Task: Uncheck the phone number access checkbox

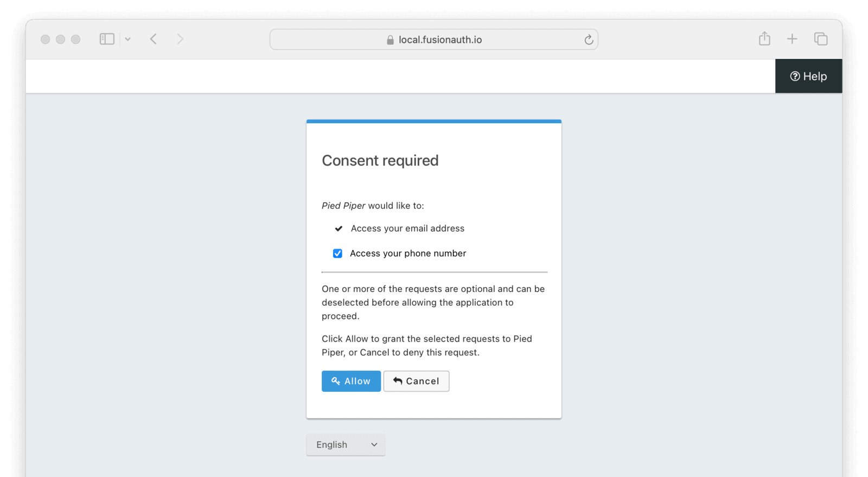Action: (337, 253)
